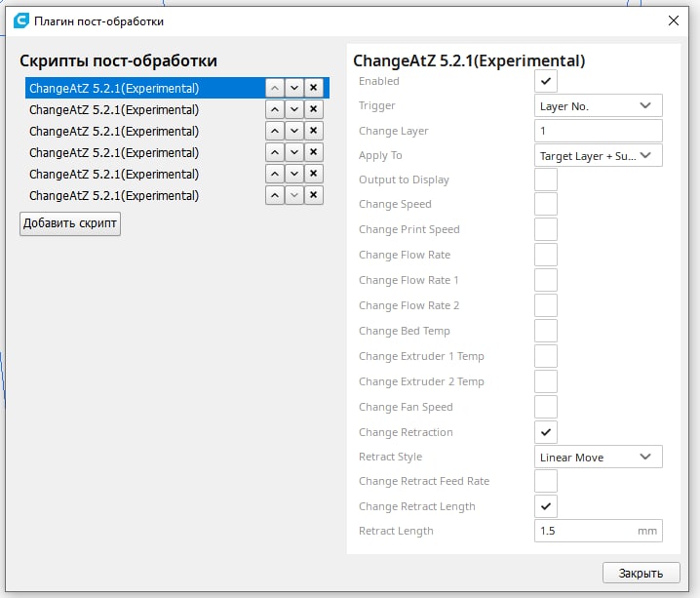
Task: Check the Change Flow Rate option
Action: pos(546,255)
